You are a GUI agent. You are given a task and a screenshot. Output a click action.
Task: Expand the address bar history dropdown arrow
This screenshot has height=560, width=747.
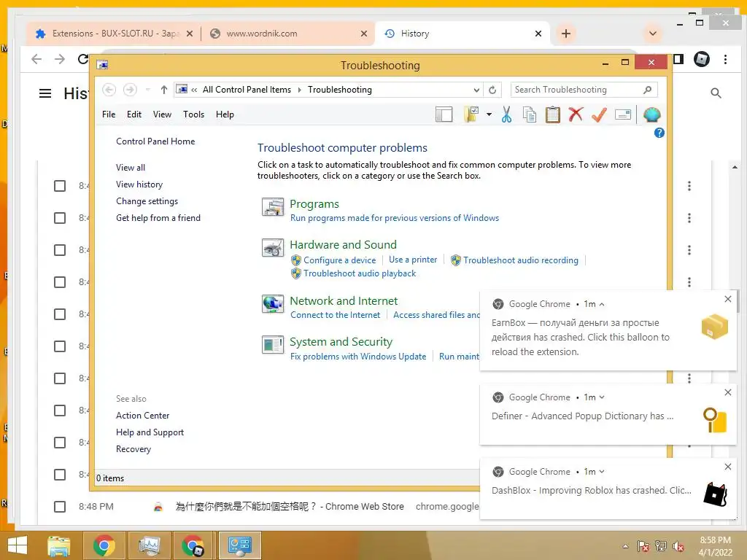(x=476, y=90)
